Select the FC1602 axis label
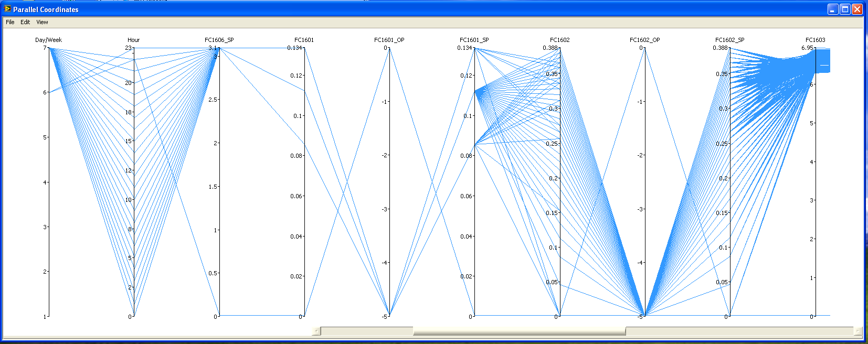 click(x=559, y=40)
